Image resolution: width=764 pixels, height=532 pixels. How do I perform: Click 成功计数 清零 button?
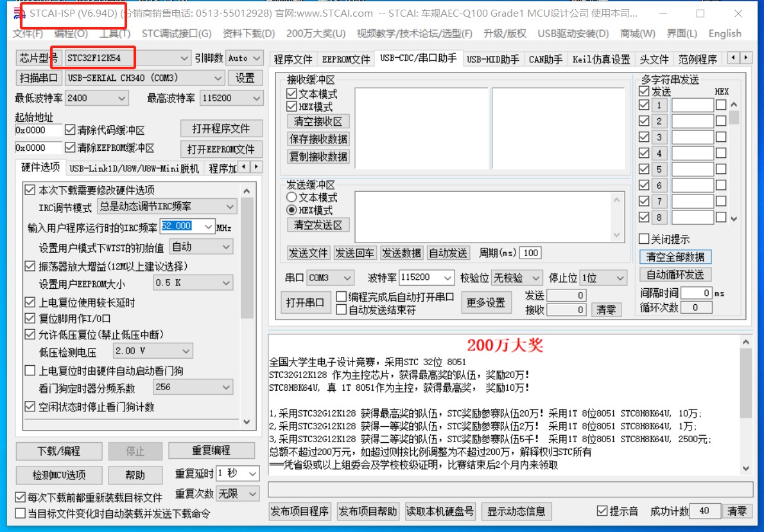(x=736, y=511)
